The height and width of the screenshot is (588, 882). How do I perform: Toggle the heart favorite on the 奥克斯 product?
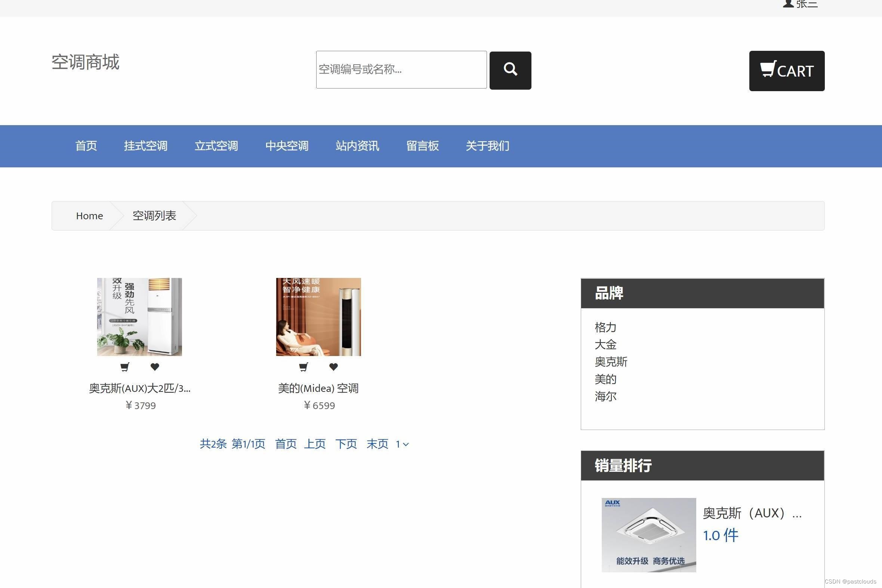coord(155,367)
